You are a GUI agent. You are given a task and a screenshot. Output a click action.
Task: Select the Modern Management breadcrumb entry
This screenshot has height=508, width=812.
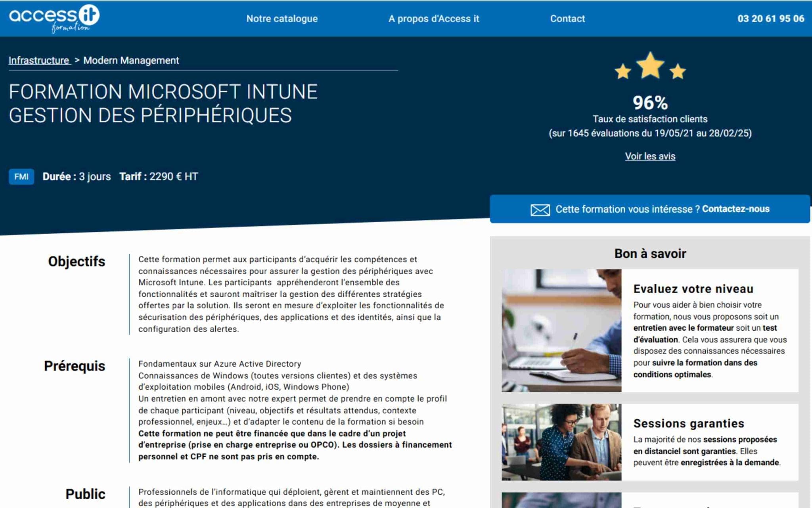[131, 61]
